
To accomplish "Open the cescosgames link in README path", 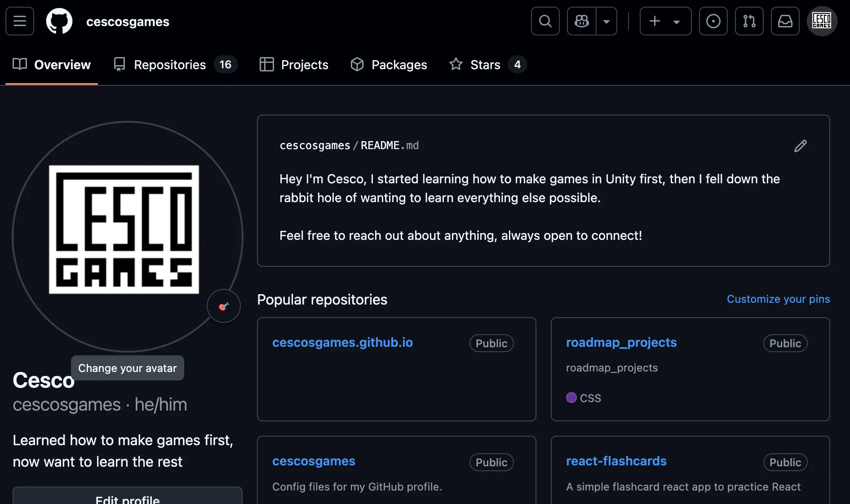I will 314,146.
